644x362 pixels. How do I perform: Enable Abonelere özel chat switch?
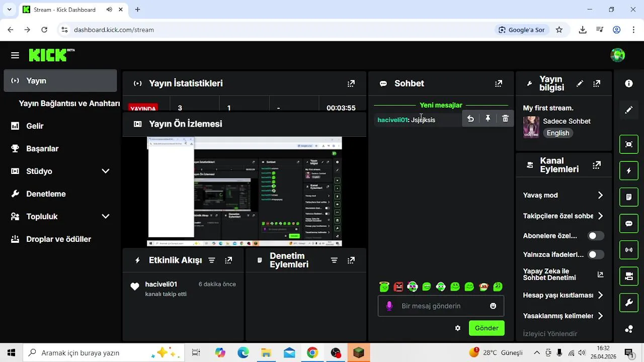point(596,236)
